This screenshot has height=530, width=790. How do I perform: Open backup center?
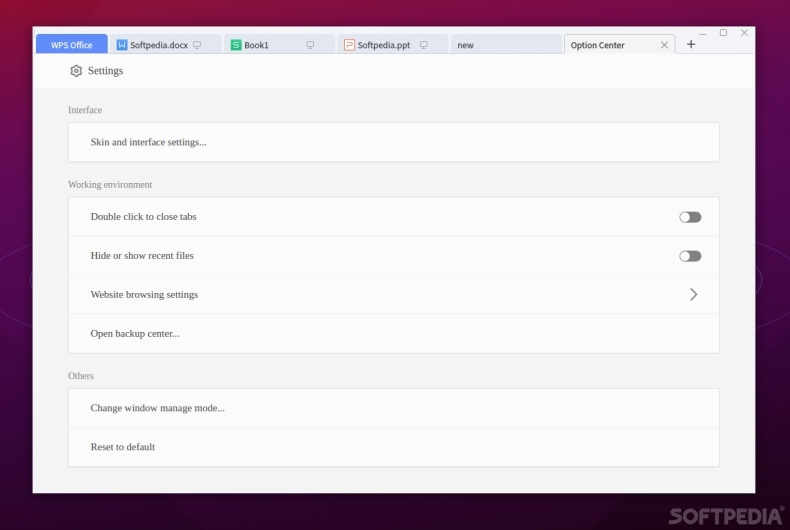click(135, 333)
